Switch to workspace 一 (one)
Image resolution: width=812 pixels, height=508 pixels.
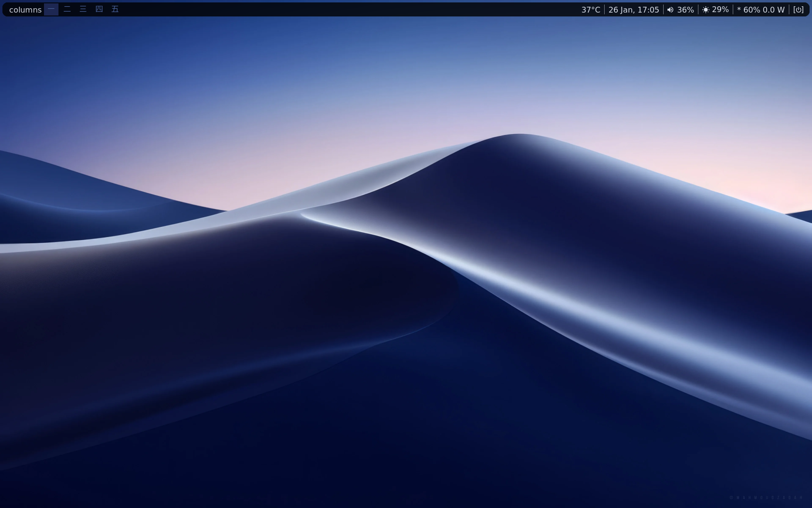pyautogui.click(x=51, y=9)
